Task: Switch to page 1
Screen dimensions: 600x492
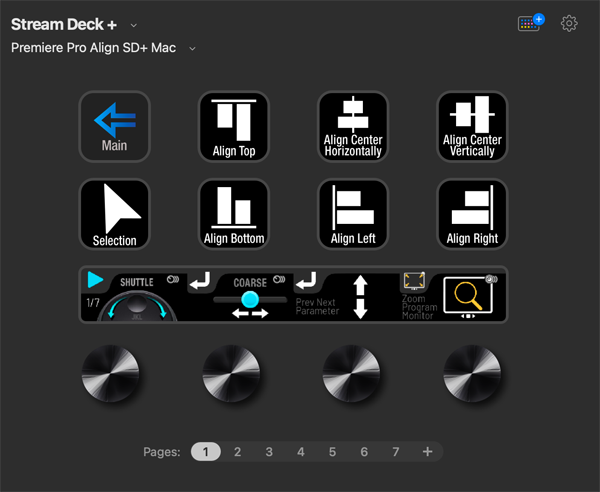Action: (x=206, y=452)
